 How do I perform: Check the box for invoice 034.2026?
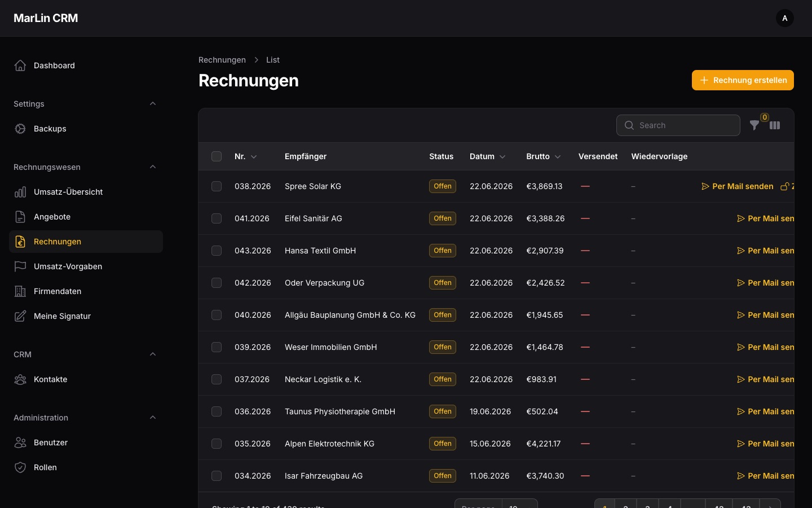pos(217,476)
